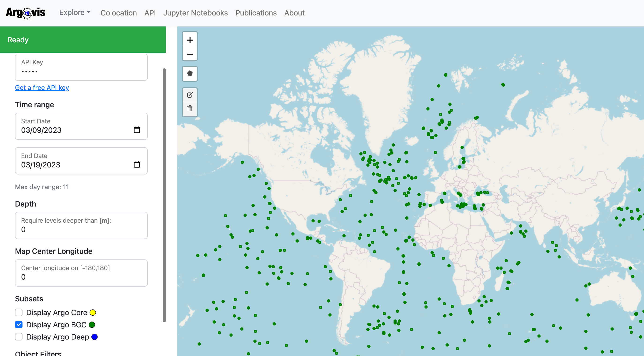Open the Colocation page
Screen dimensions: 644x362
[x=119, y=13]
